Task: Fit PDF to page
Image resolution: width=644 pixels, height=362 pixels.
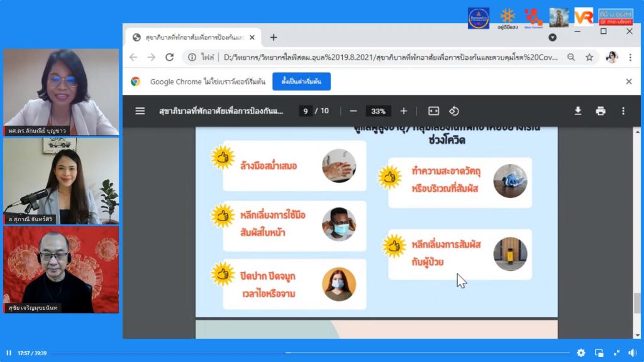Action: tap(434, 111)
